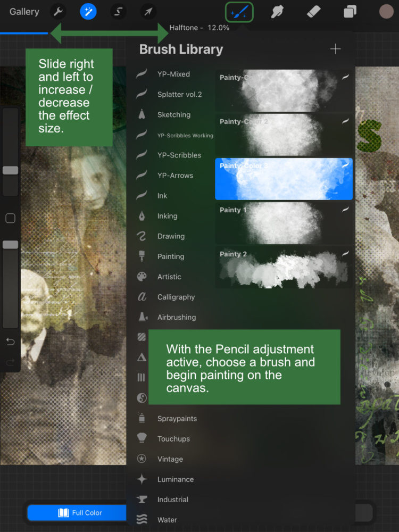Screen dimensions: 399x532
Task: Choose the Painty 2 brush
Action: [x=284, y=267]
